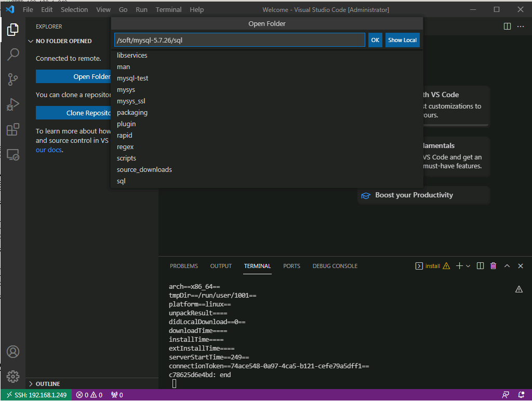Click Open Folder button in Explorer
The image size is (532, 401).
pos(73,77)
